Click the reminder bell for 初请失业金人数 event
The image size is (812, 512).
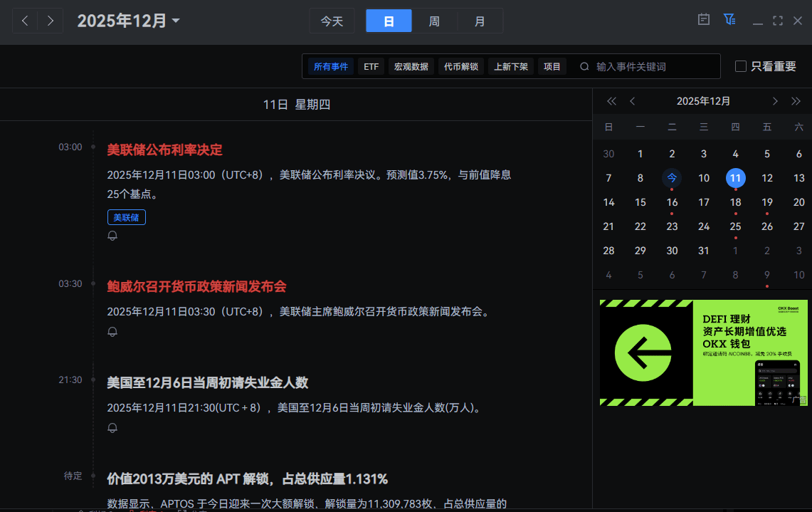pos(112,427)
